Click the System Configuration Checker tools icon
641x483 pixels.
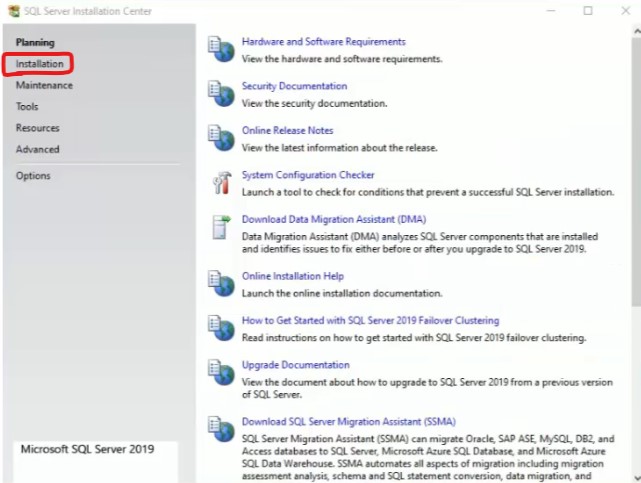[222, 182]
